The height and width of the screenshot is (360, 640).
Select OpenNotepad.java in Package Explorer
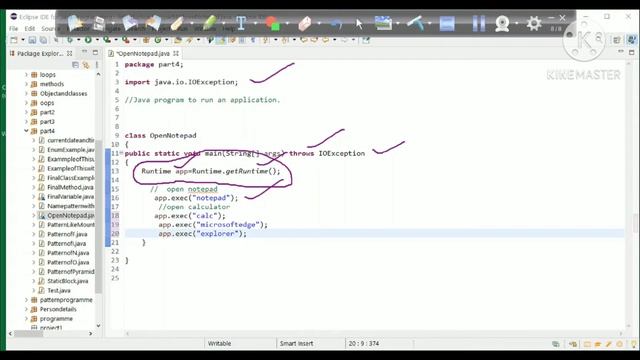[x=70, y=216]
